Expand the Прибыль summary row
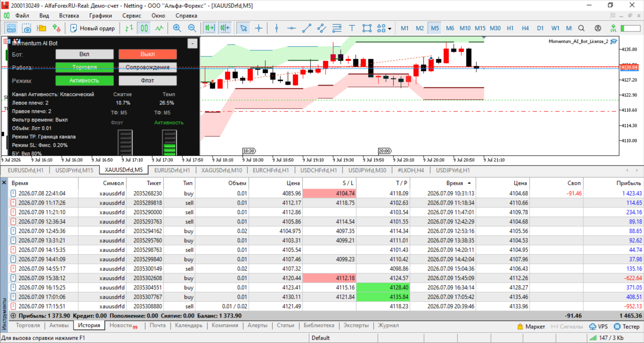This screenshot has height=343, width=644. 13,316
